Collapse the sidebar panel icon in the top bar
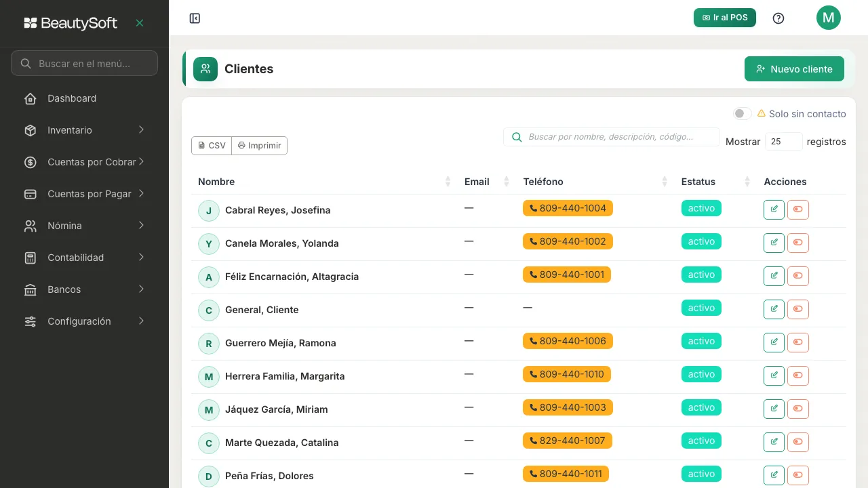This screenshot has width=868, height=488. (195, 18)
